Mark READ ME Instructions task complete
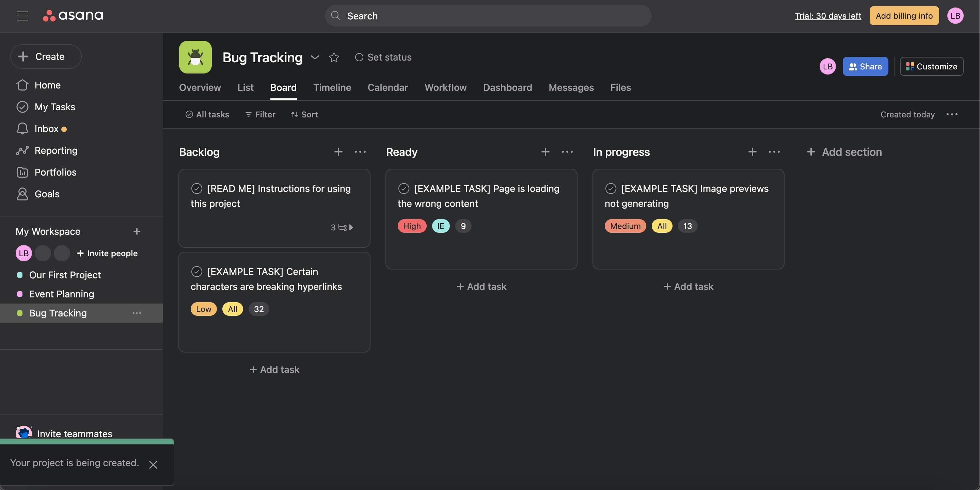 coord(197,189)
